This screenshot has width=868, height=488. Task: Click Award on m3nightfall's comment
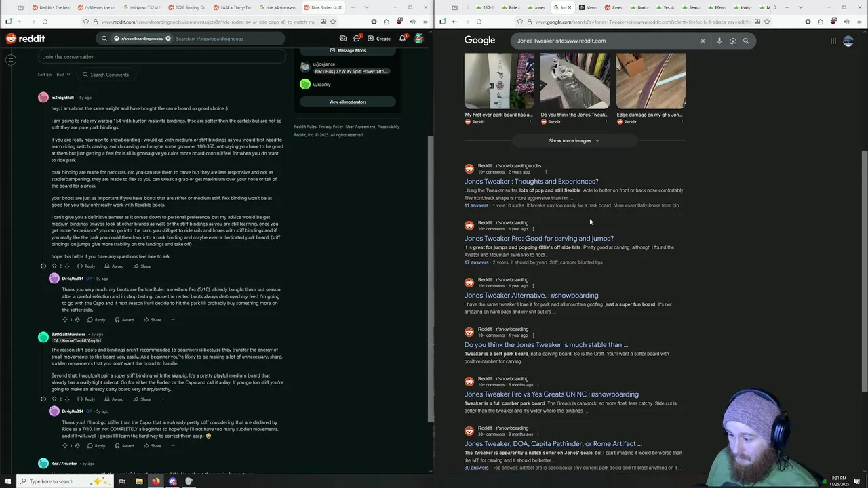[x=115, y=266]
